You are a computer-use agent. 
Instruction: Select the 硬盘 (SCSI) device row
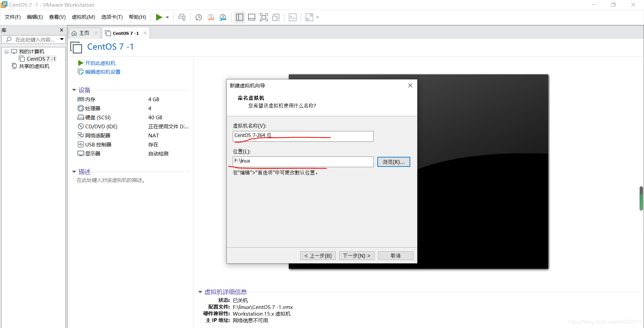(133, 117)
